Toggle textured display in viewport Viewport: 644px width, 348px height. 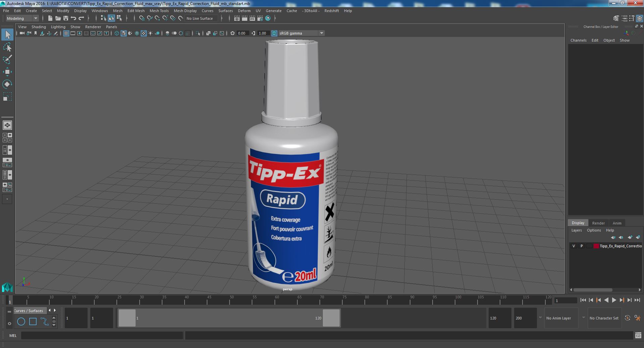point(144,33)
